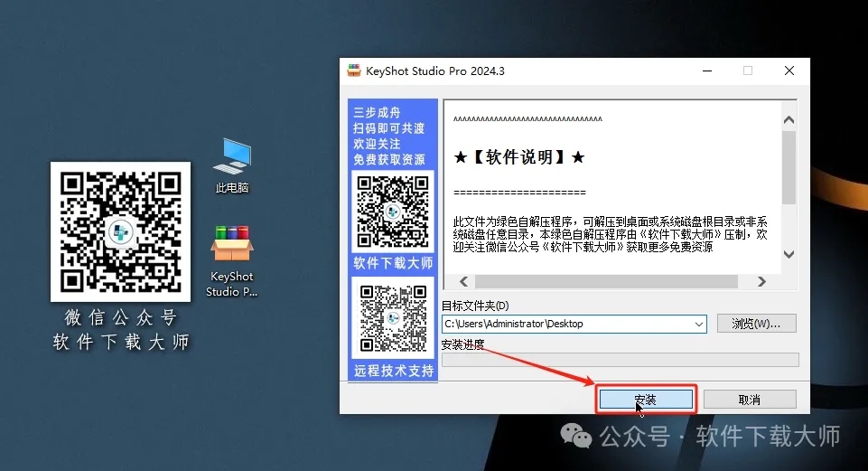Close the KeyShot Studio Pro 2024.3 window
868x471 pixels.
(789, 71)
